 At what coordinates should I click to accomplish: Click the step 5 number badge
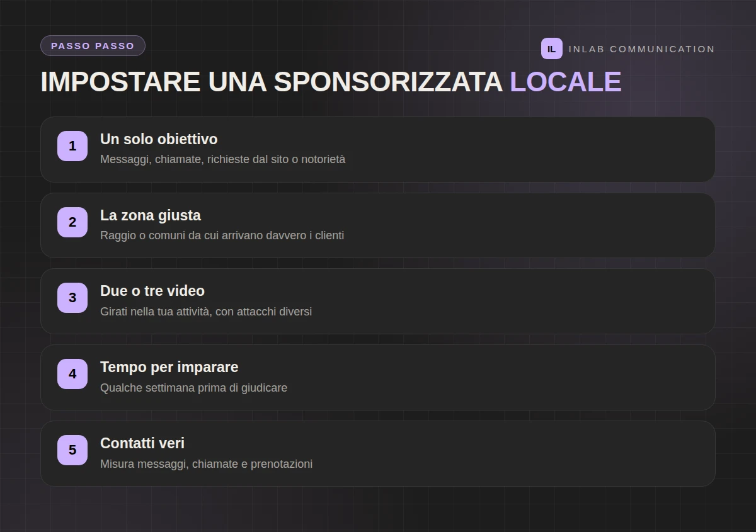[x=72, y=450]
